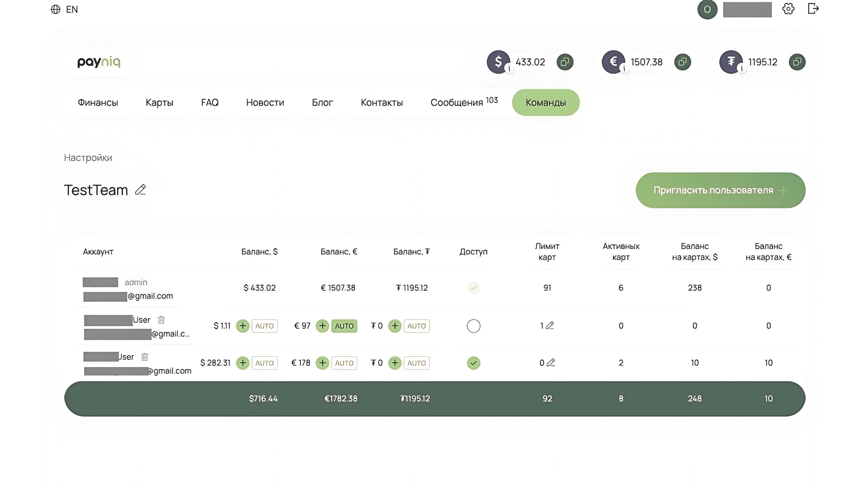Copy the euro balance 1507.38

(x=682, y=62)
